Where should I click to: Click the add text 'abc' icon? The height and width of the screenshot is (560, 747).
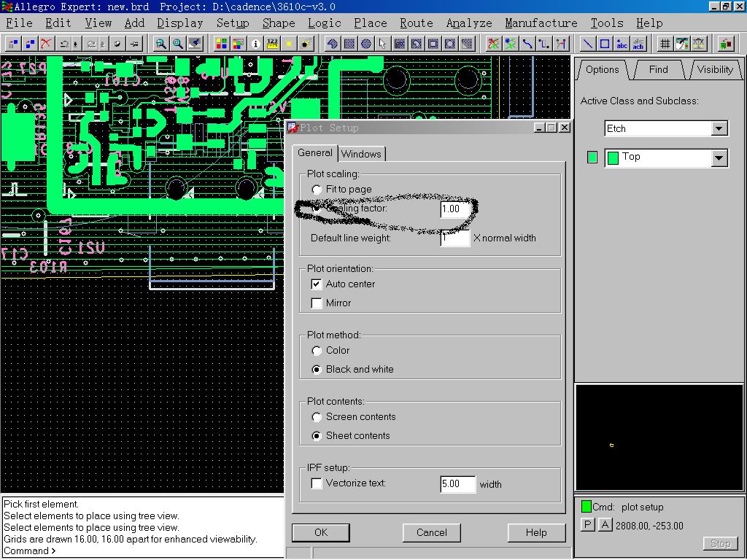(622, 44)
